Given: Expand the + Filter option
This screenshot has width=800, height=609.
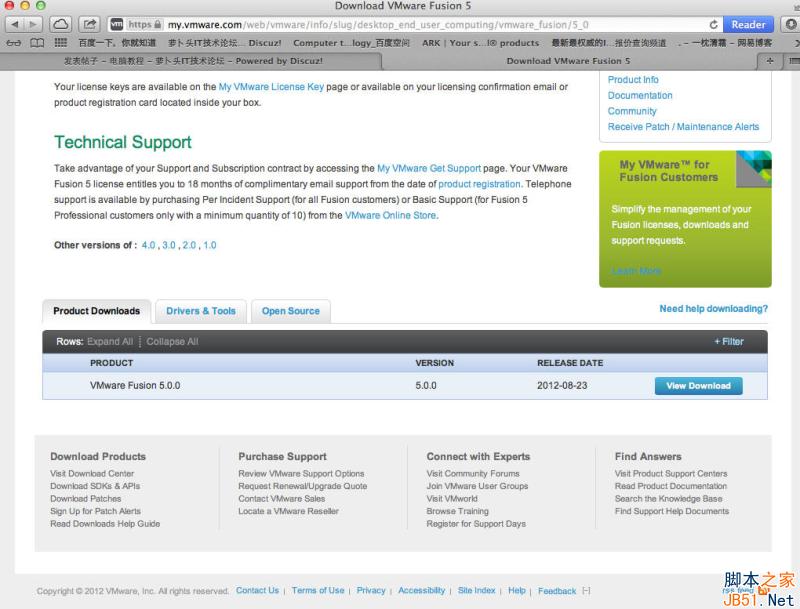Looking at the screenshot, I should pyautogui.click(x=729, y=342).
